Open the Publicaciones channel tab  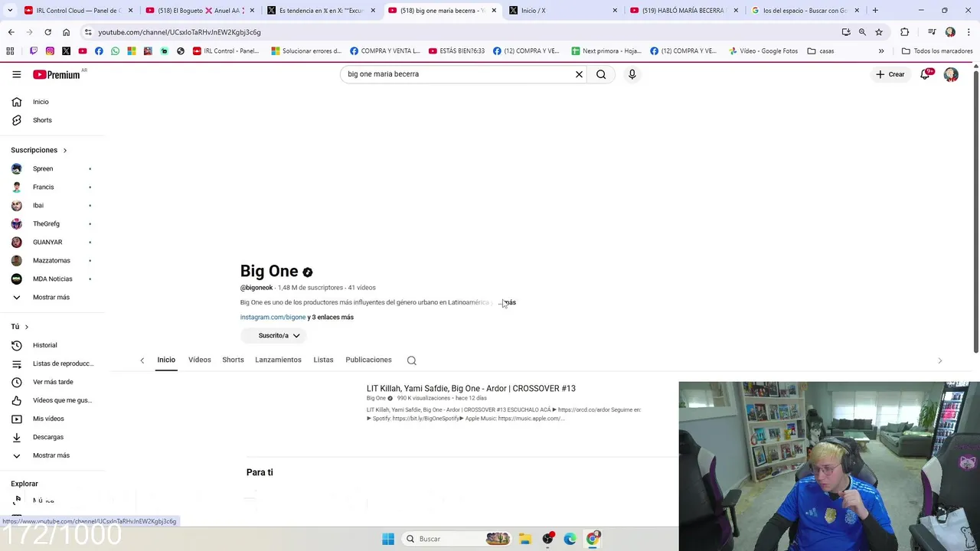tap(368, 360)
